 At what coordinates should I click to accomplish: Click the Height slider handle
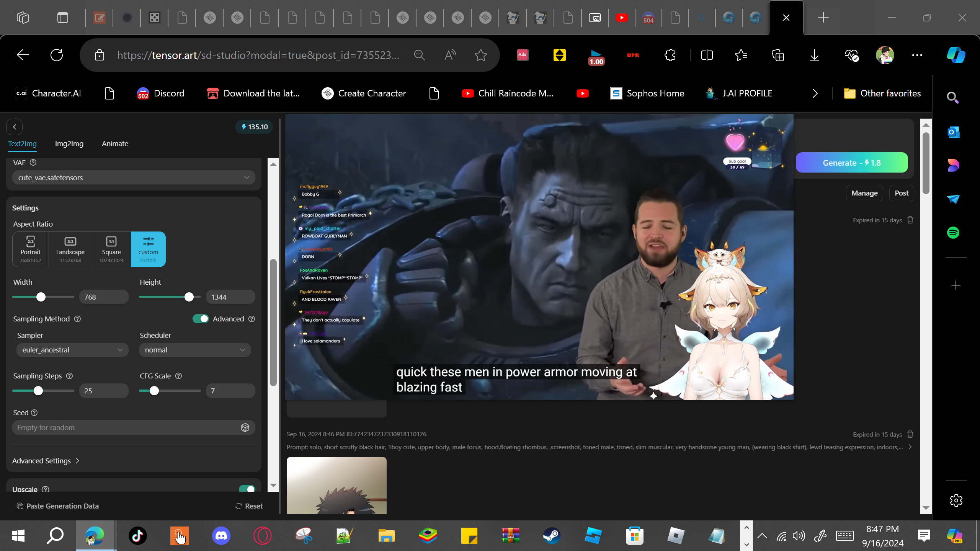189,297
